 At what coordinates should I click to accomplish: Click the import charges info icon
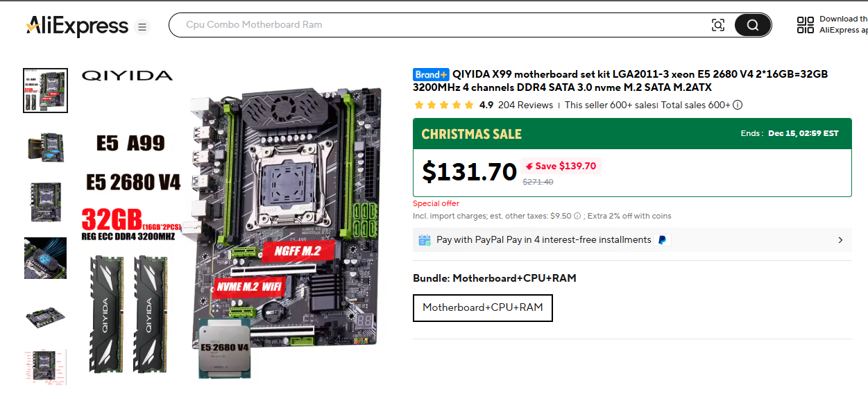point(577,216)
